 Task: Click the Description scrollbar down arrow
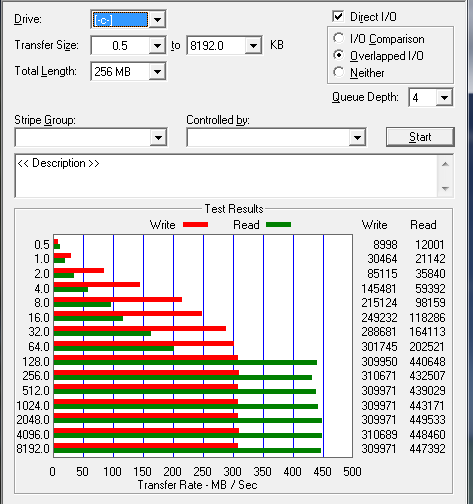pyautogui.click(x=445, y=189)
